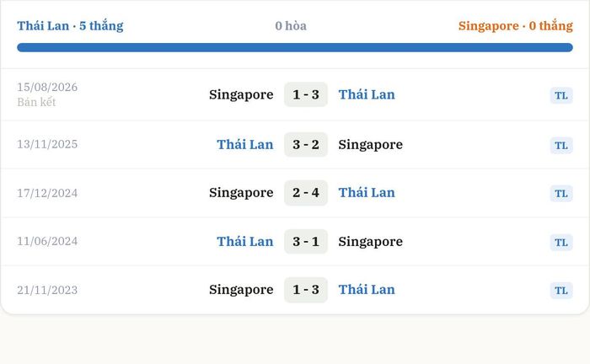Click the TL badge for the 13/11/2025 match
The width and height of the screenshot is (590, 364).
coord(561,146)
